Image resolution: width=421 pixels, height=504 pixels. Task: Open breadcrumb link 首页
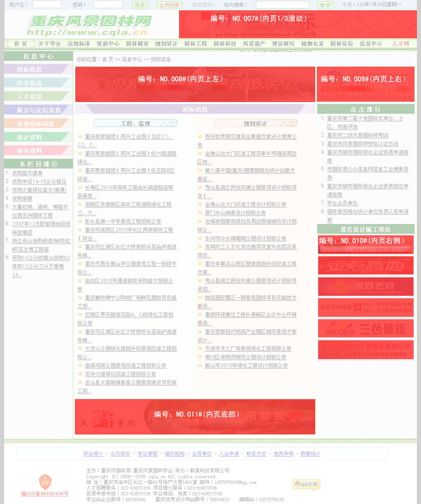tap(107, 59)
